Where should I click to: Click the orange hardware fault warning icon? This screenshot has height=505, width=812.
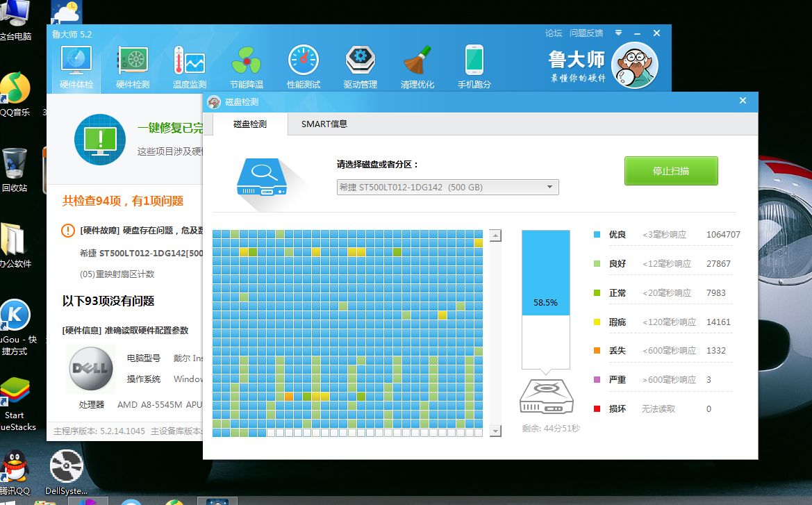(x=68, y=231)
